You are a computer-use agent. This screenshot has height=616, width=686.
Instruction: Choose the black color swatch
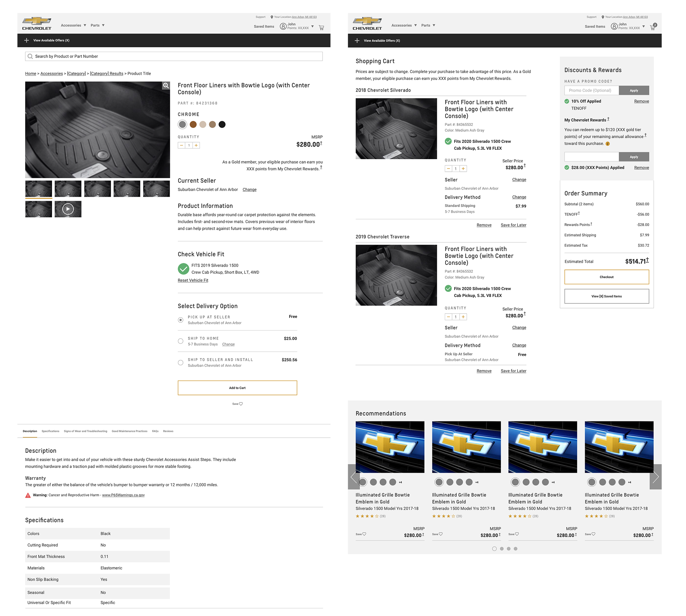(x=222, y=124)
